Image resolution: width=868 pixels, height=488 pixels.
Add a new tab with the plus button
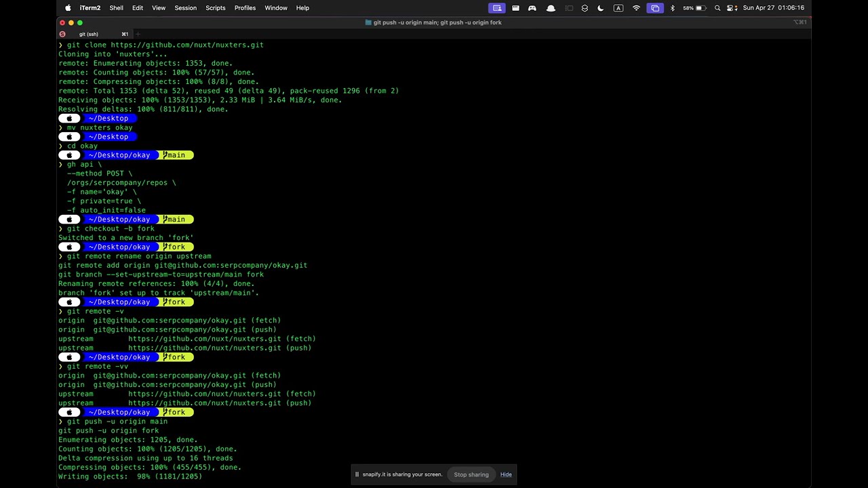tap(138, 34)
